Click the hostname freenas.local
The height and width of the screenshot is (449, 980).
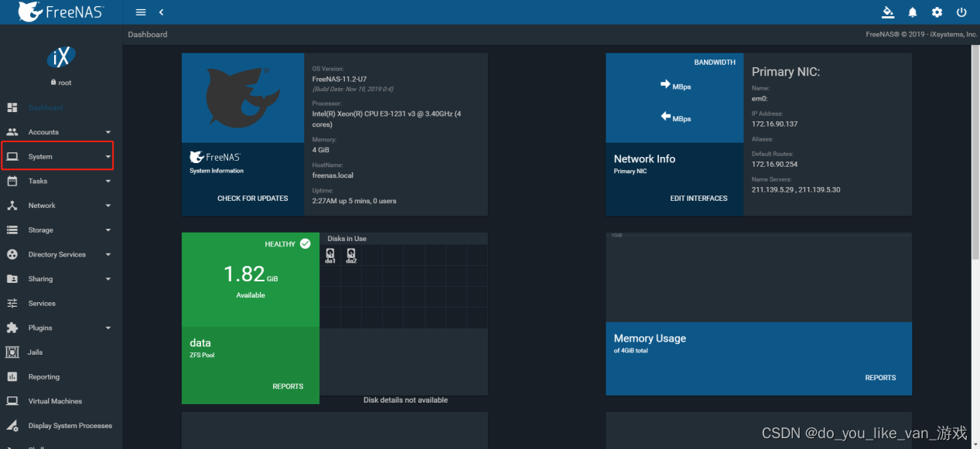pyautogui.click(x=333, y=175)
